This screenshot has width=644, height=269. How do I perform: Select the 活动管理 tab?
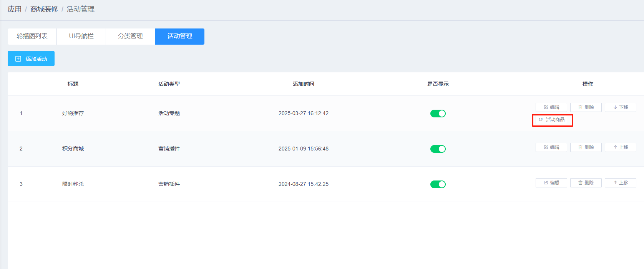179,36
